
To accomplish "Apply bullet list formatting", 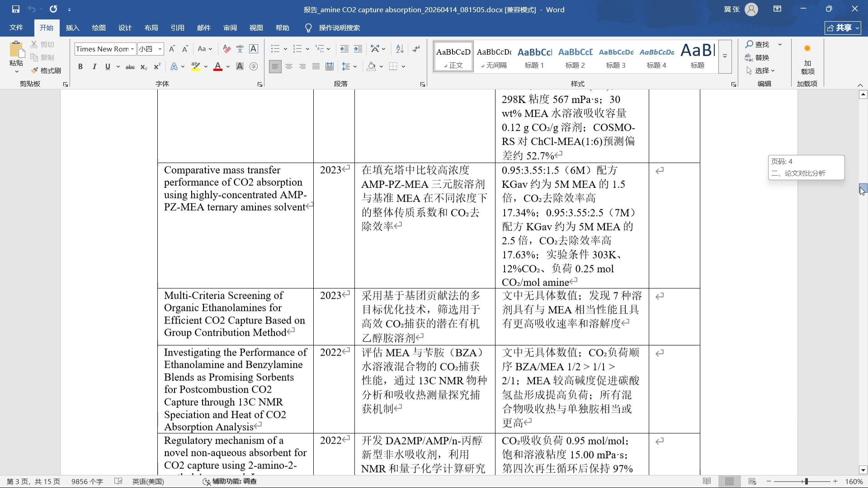I will (x=275, y=49).
